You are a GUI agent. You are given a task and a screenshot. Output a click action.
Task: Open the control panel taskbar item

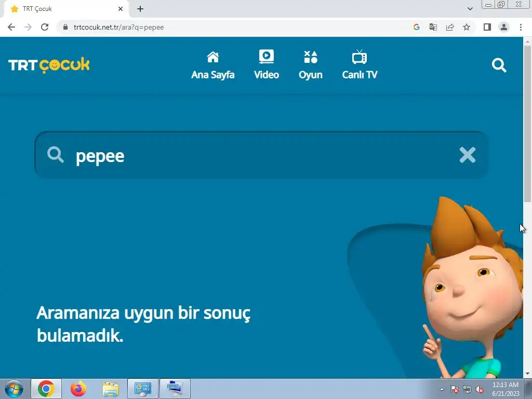(143, 389)
